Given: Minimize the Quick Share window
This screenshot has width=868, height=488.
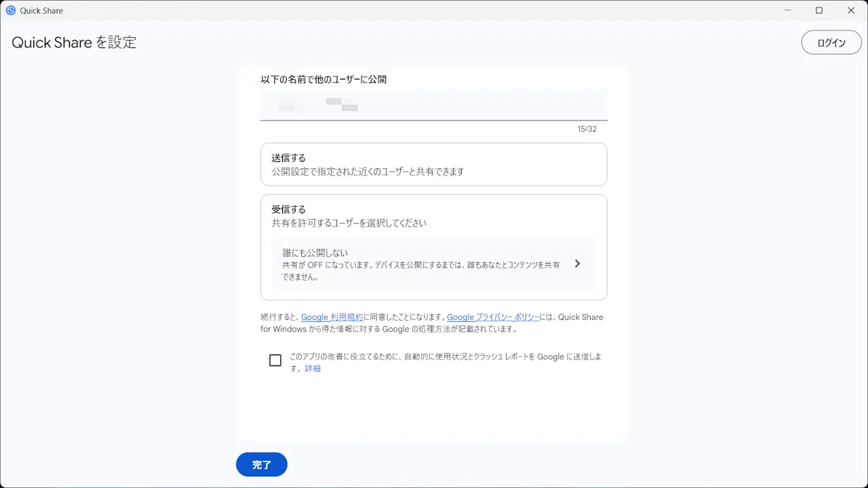Looking at the screenshot, I should [788, 10].
